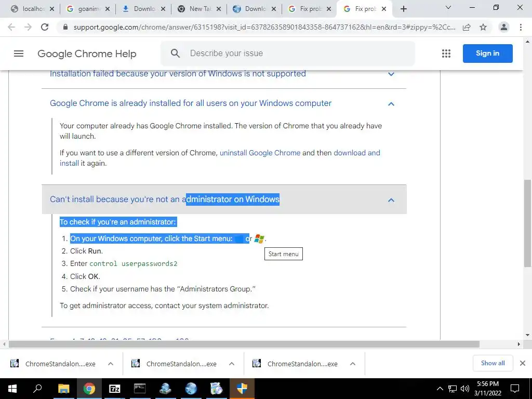The image size is (532, 399).
Task: Open second ChromeStandalone download options arrow
Action: coord(232,364)
